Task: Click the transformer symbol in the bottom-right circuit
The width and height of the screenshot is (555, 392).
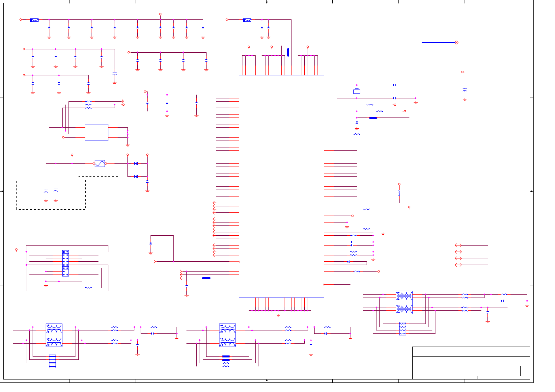Action: 404,302
